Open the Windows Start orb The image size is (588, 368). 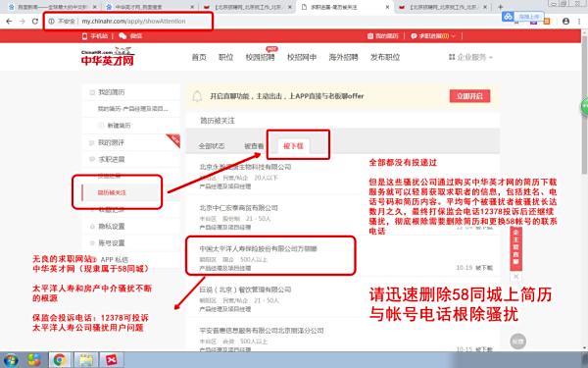pyautogui.click(x=11, y=360)
